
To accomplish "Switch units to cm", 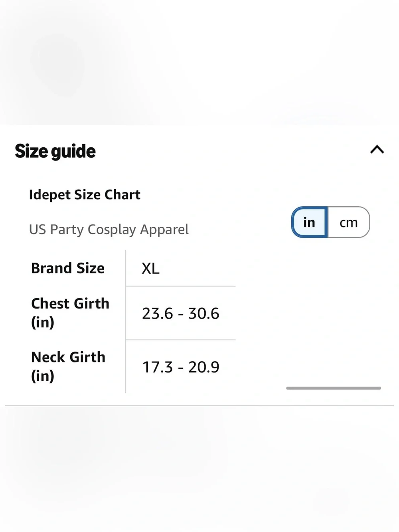I will pos(349,222).
